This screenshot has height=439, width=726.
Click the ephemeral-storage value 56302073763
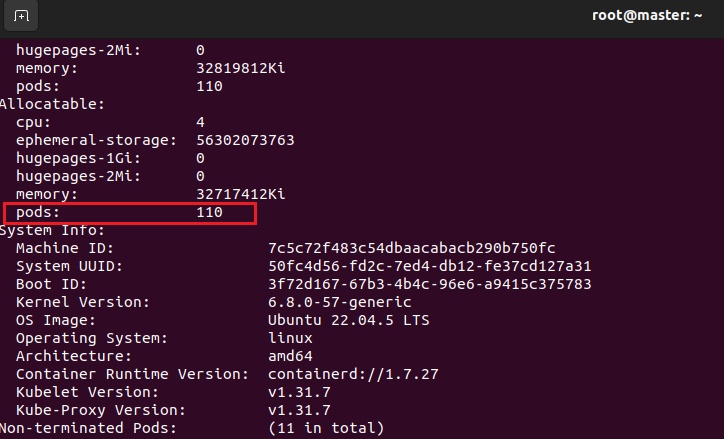(x=245, y=140)
